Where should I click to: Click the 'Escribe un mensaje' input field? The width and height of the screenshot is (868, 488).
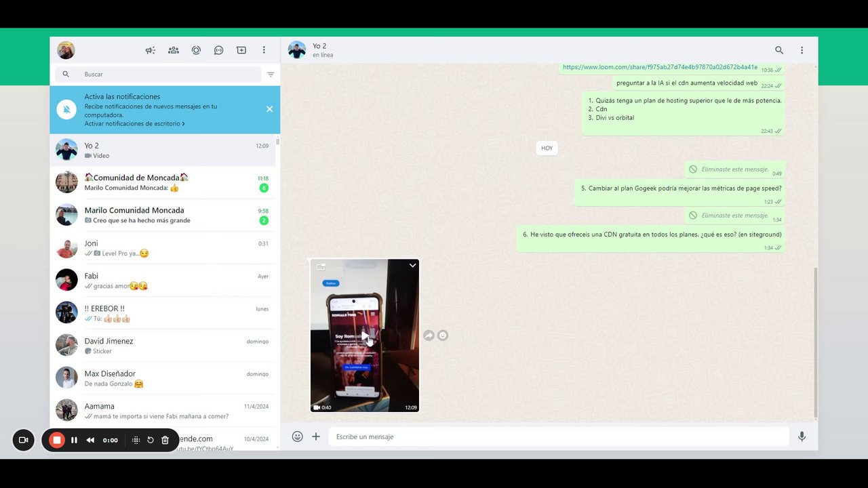coord(559,436)
